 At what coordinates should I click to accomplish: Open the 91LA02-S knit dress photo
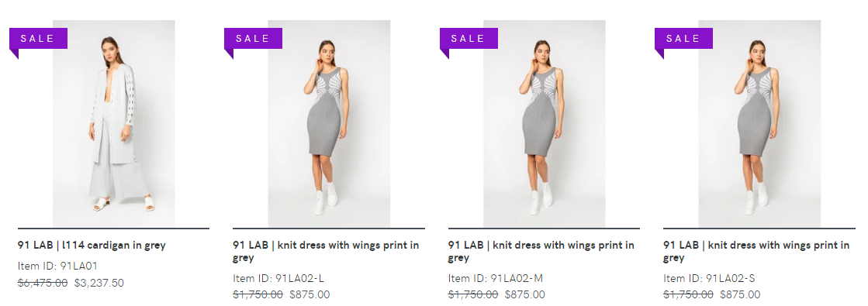point(759,123)
